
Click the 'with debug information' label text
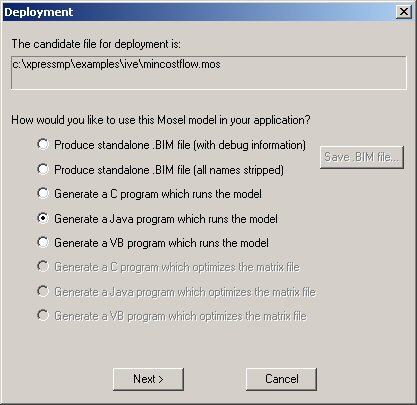[250, 145]
